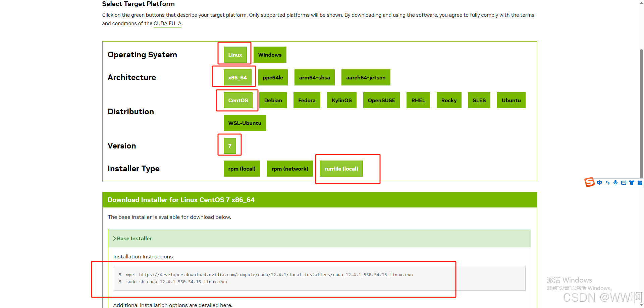The height and width of the screenshot is (308, 644).
Task: Select the ppc64le architecture
Action: click(273, 77)
